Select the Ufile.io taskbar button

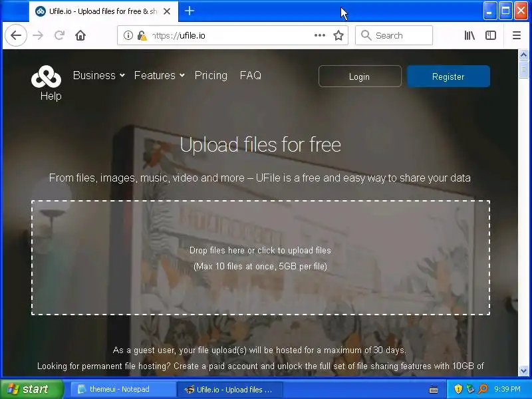click(x=229, y=389)
